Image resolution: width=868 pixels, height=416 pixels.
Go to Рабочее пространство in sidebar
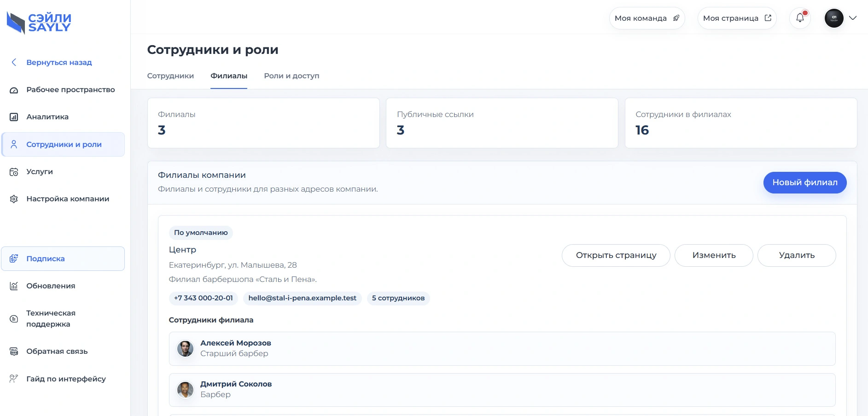point(63,90)
